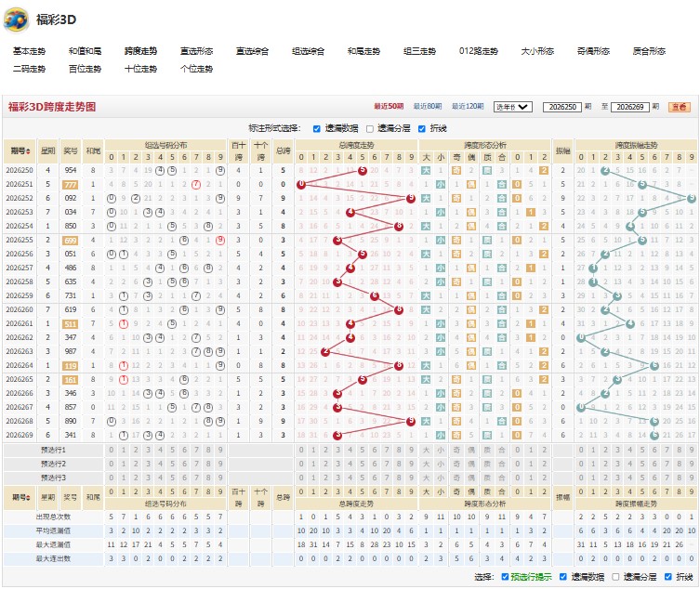Open the 百位走势 menu item
700x589 pixels.
point(85,69)
